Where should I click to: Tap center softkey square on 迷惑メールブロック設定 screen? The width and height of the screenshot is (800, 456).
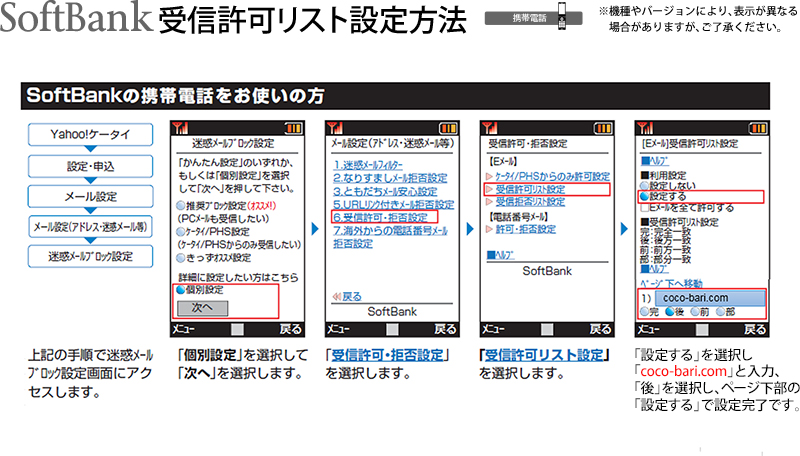[237, 330]
